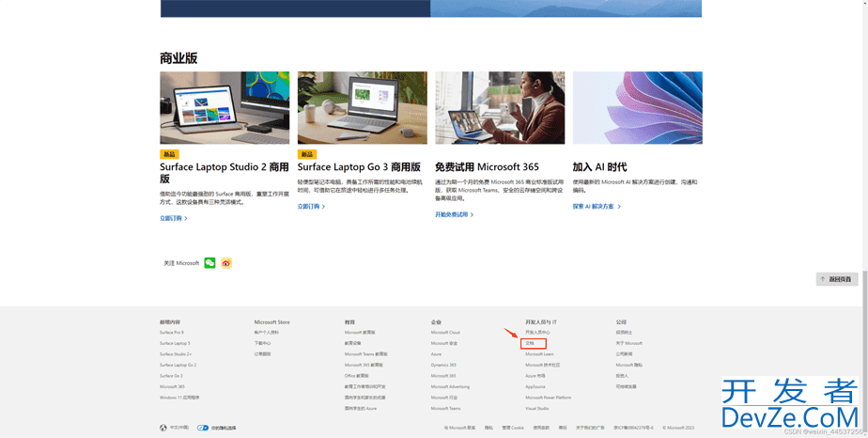
Task: Open Microsoft Cloud footer link
Action: pos(445,332)
